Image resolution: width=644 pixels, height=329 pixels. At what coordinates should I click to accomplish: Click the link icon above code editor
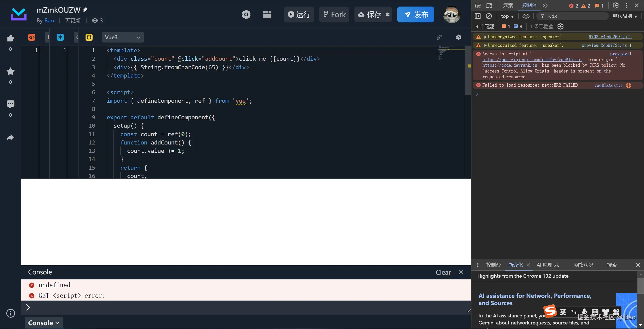coord(439,37)
